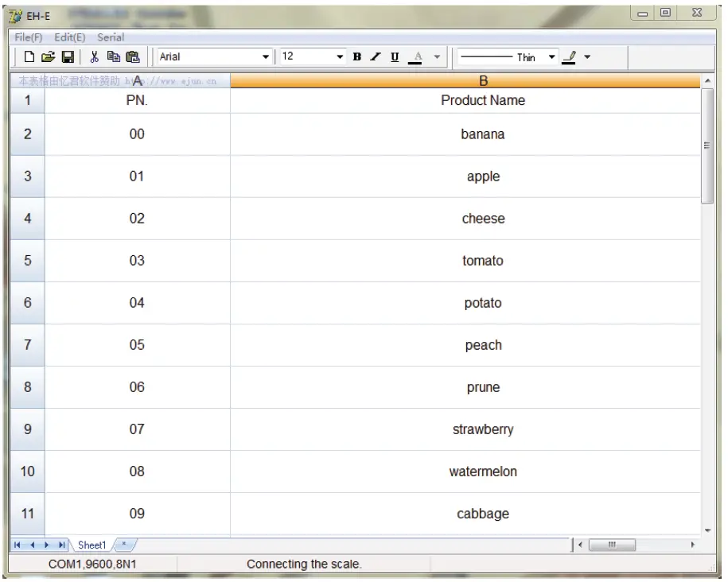The image size is (728, 582).
Task: Go to previous sheet arrow
Action: (x=32, y=545)
